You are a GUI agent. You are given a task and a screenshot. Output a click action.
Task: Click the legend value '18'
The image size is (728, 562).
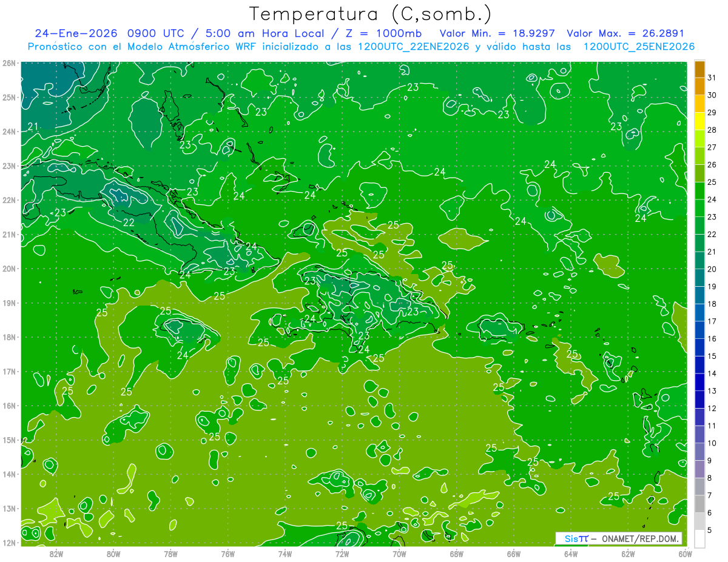(712, 304)
